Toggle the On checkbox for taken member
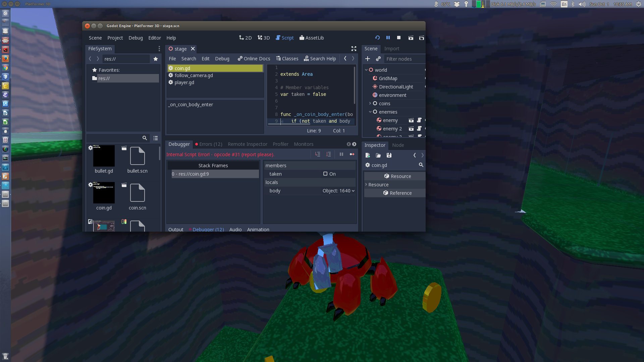 coord(325,174)
